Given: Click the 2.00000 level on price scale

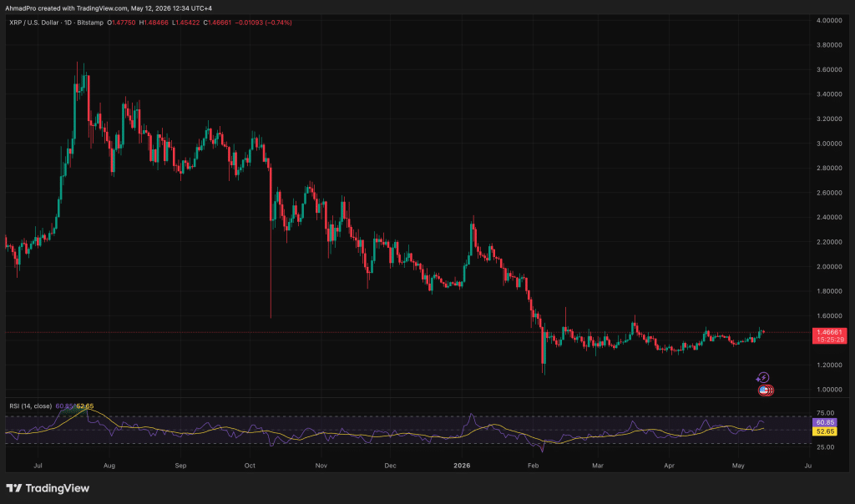Looking at the screenshot, I should tap(829, 266).
